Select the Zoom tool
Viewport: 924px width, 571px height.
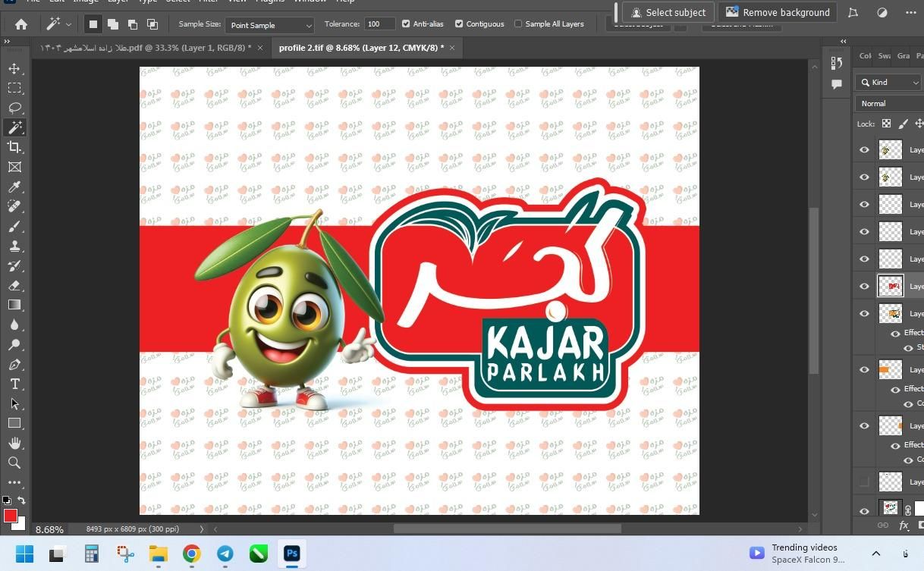[14, 463]
